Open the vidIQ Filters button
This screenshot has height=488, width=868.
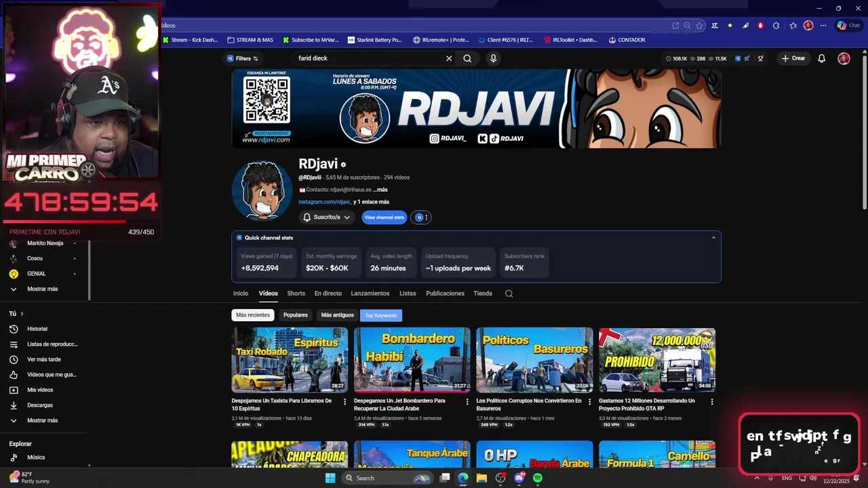click(242, 58)
